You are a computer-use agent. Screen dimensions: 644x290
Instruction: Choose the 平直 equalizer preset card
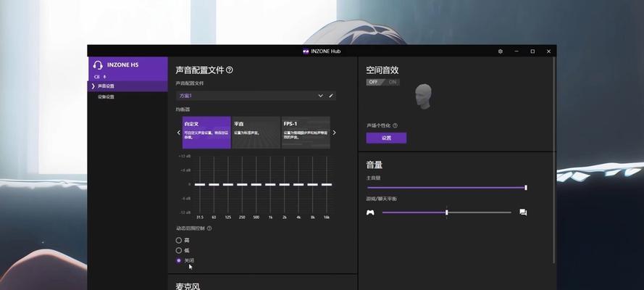pyautogui.click(x=256, y=132)
